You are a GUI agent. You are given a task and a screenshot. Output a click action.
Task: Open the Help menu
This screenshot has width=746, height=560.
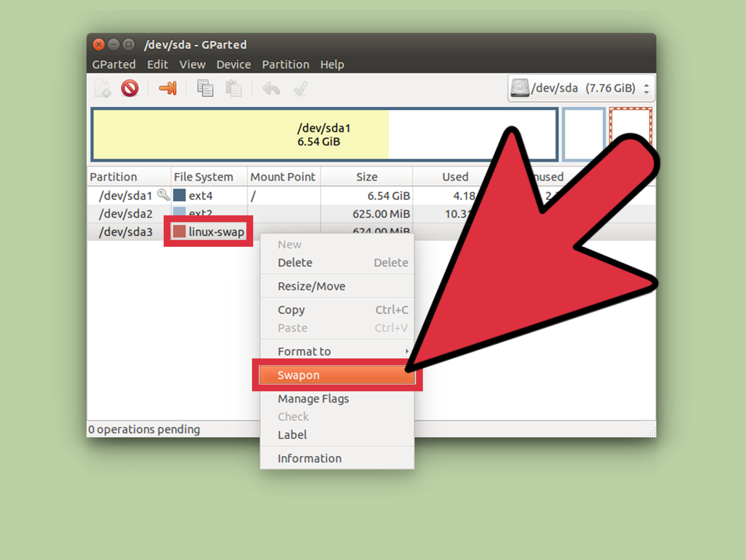[332, 64]
